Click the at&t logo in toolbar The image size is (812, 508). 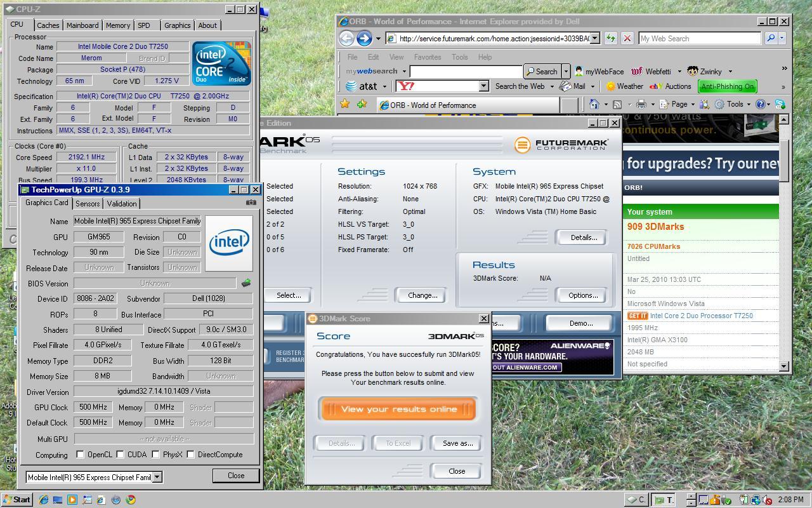(362, 86)
